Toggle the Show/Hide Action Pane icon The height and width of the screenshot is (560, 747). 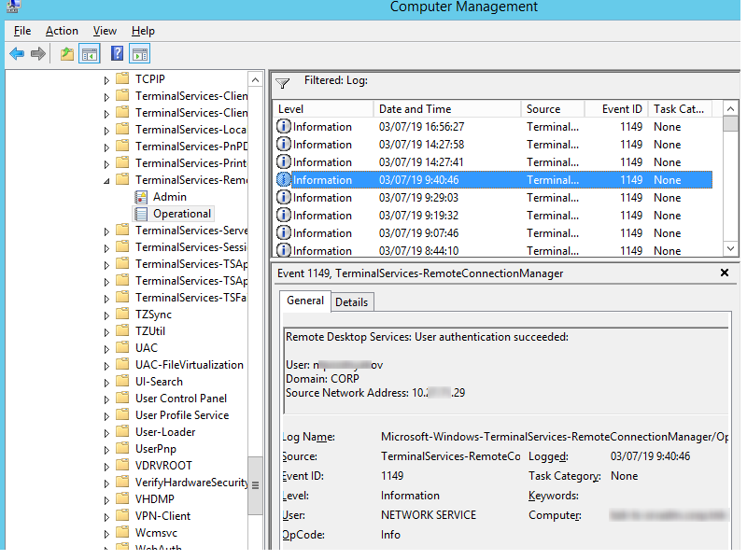pyautogui.click(x=140, y=54)
